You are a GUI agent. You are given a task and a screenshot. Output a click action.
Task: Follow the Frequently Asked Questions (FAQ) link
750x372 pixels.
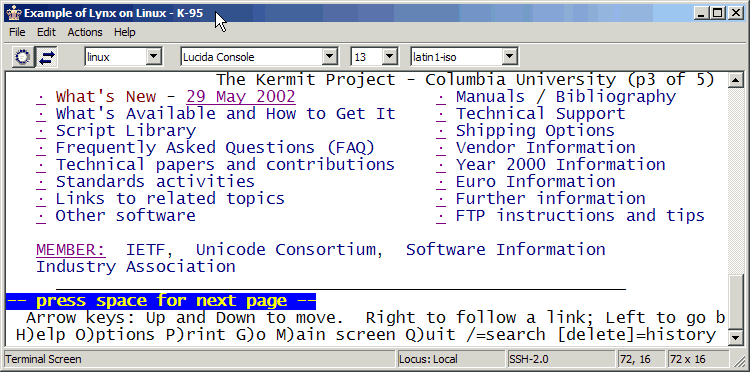(215, 148)
